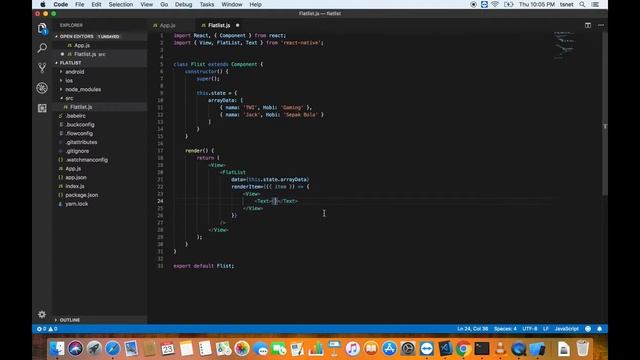640x360 pixels.
Task: Open the Apple menu
Action: click(43, 4)
